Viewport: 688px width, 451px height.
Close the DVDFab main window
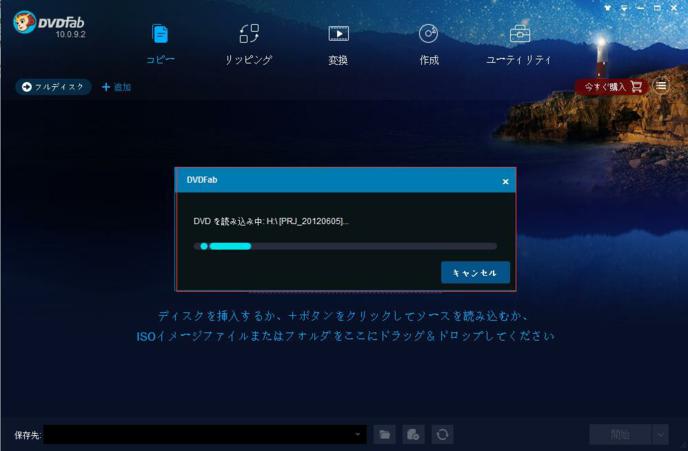tap(674, 8)
